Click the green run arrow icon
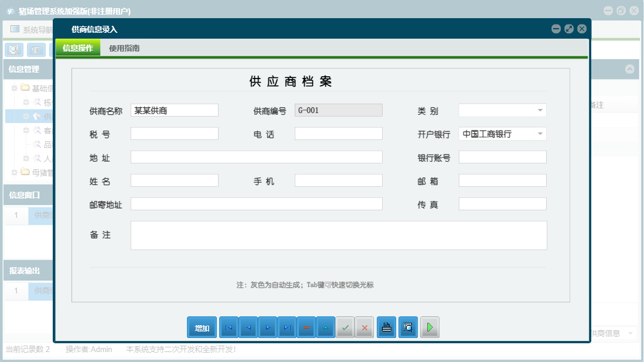The image size is (644, 362). point(429,327)
